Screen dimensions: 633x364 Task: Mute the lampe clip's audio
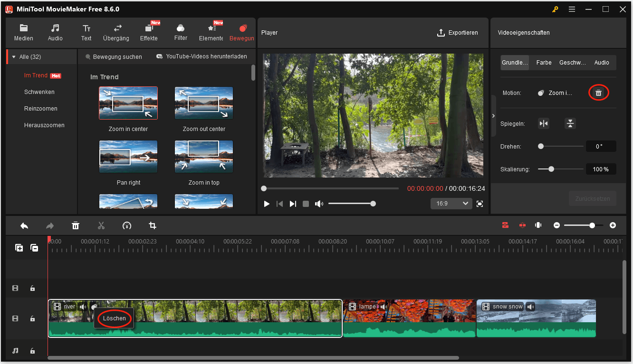(384, 307)
